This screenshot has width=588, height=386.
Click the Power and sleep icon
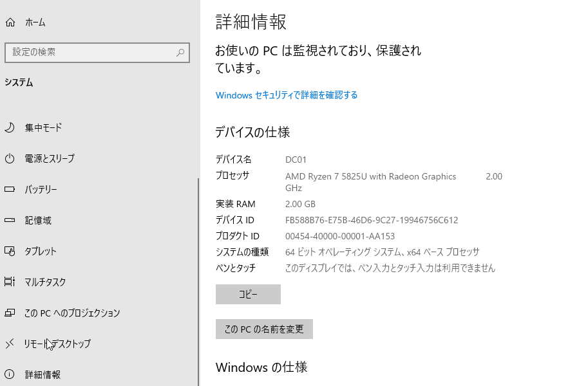coord(10,158)
